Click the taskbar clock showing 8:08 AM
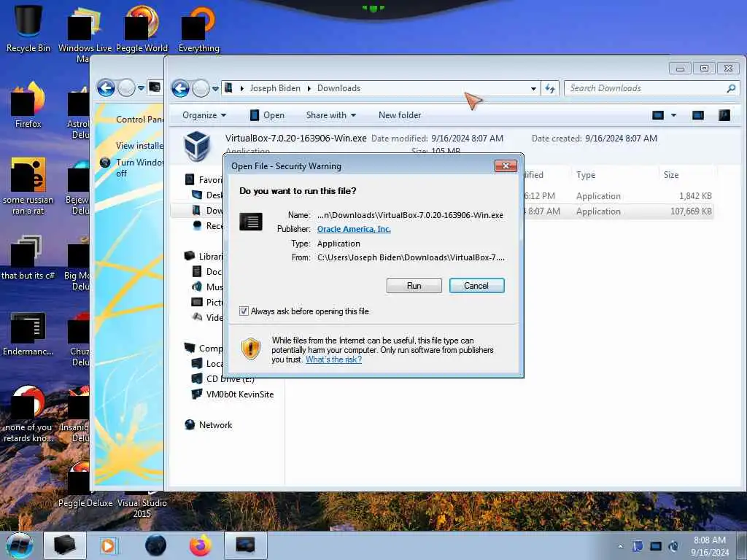Screen dimensions: 747x560 (710, 546)
